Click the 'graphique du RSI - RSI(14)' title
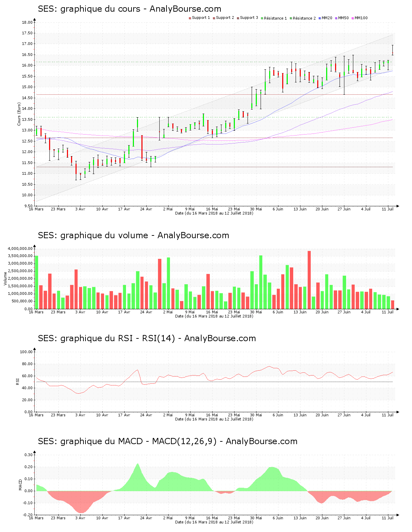 [118, 338]
